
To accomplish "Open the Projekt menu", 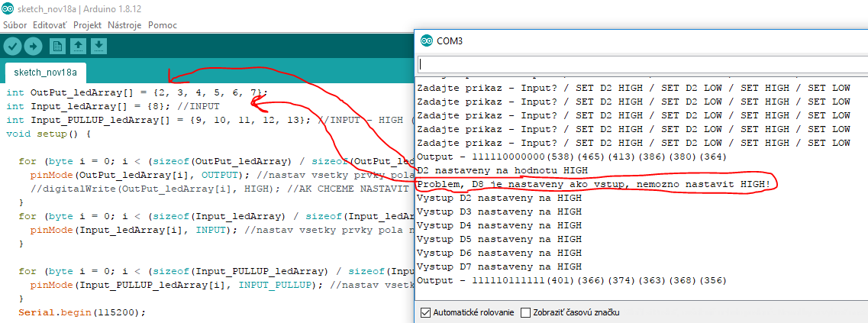I will tap(87, 25).
